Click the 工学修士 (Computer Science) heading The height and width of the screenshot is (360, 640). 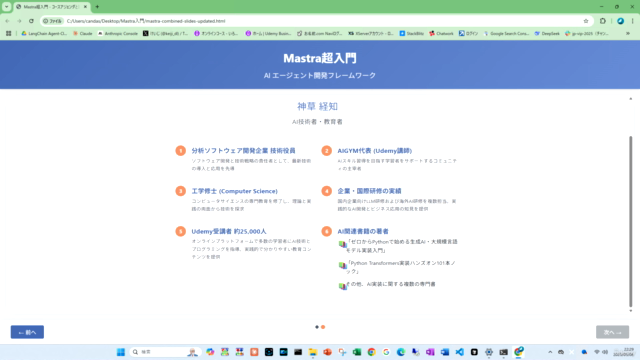pos(235,191)
